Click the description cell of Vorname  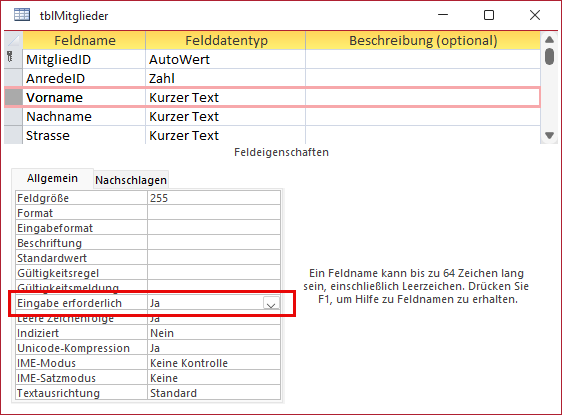(423, 97)
